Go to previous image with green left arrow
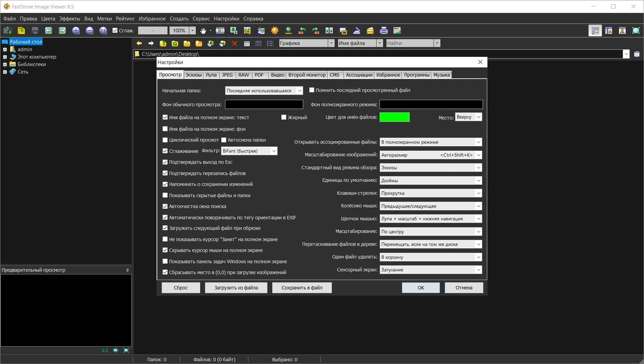644x364 pixels. tap(49, 31)
